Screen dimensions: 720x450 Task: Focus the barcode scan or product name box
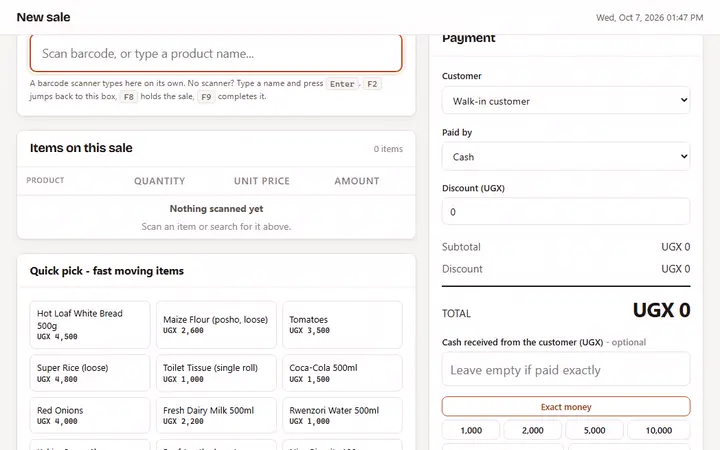click(x=216, y=53)
